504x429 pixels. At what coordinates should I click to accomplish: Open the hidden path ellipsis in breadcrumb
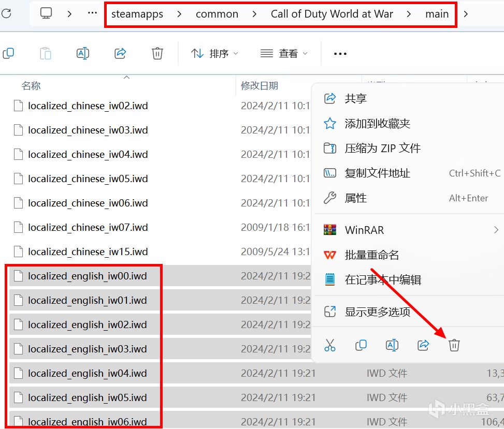pyautogui.click(x=92, y=13)
